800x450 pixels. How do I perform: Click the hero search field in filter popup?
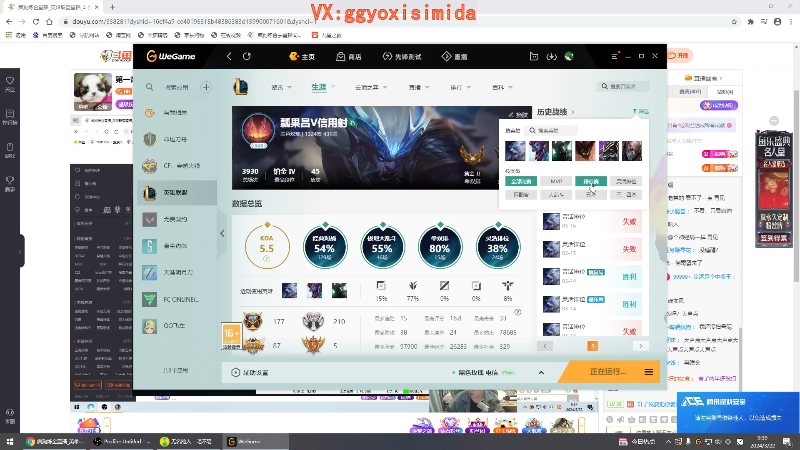[x=552, y=131]
